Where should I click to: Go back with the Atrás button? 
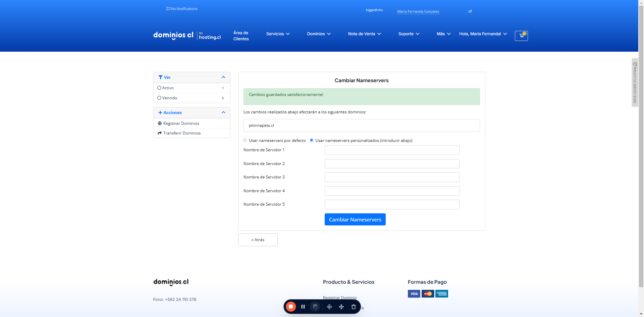pyautogui.click(x=258, y=240)
